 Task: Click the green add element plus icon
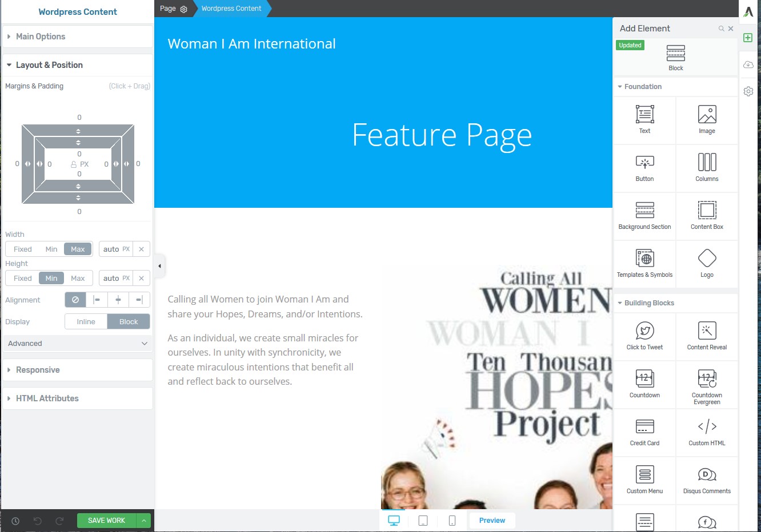748,38
